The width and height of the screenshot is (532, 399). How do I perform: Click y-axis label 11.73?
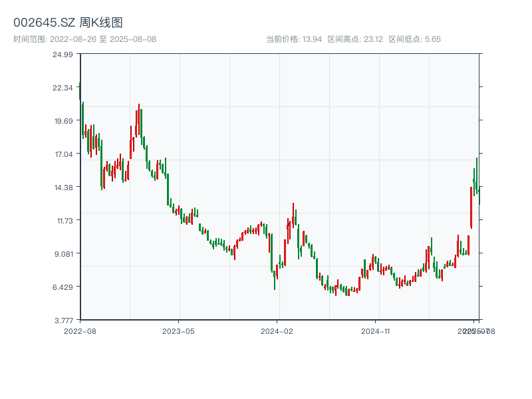pyautogui.click(x=65, y=221)
